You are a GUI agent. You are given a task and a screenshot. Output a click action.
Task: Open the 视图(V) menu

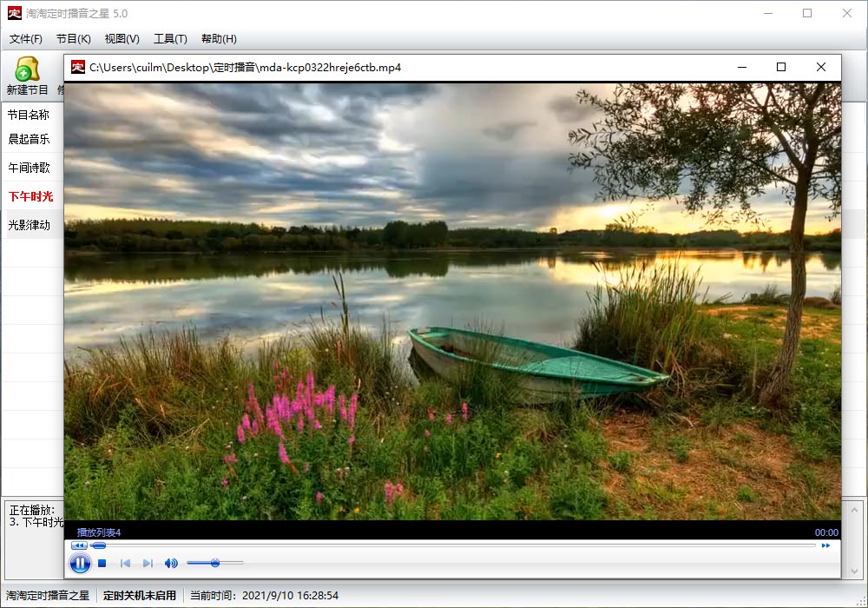122,39
